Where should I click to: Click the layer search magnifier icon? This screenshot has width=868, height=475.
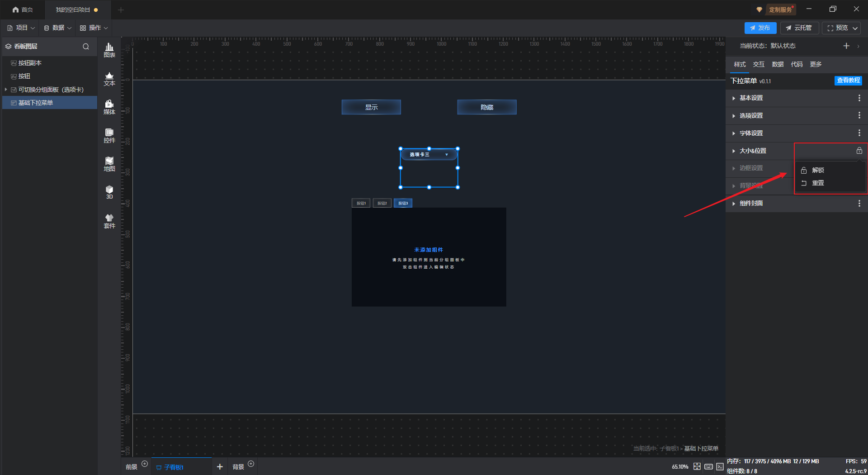click(x=86, y=47)
